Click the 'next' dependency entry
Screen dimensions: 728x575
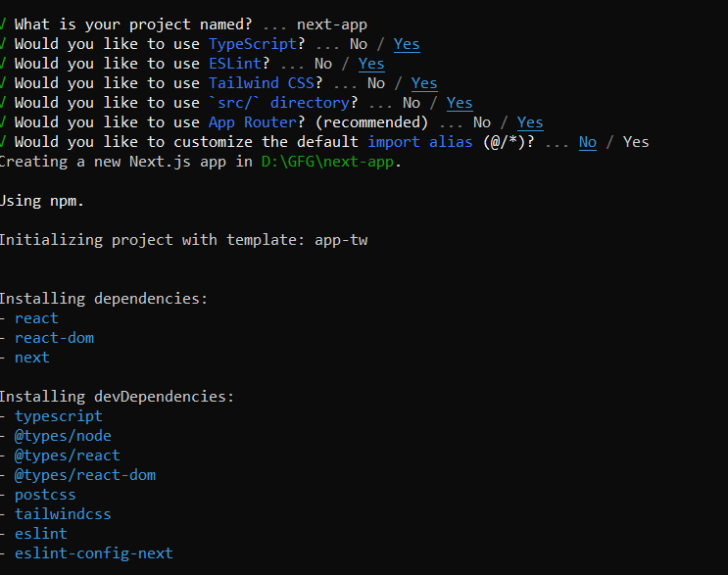(31, 358)
